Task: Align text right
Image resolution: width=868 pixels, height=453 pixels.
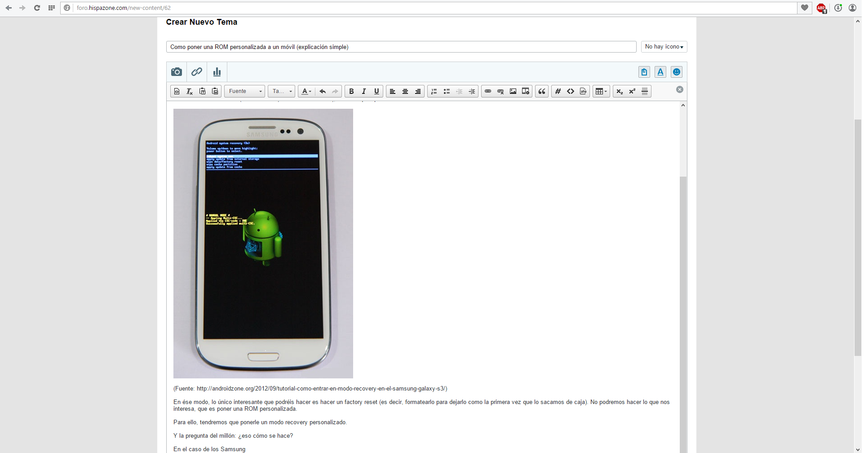Action: click(x=418, y=91)
